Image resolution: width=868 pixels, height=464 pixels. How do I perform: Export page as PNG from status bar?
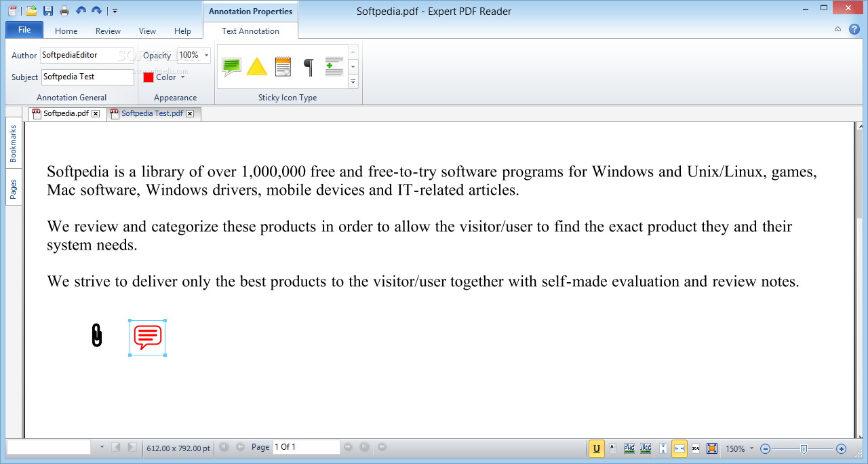pos(629,448)
